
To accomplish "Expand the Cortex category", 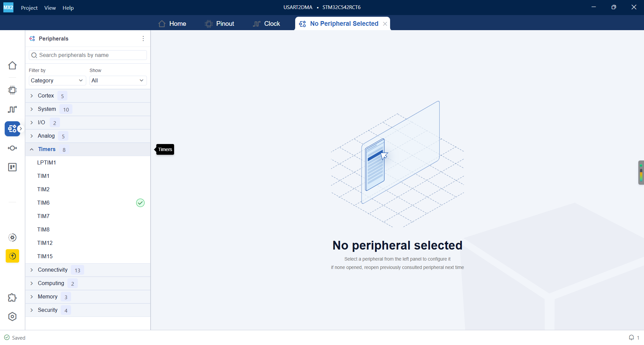I will click(88, 96).
